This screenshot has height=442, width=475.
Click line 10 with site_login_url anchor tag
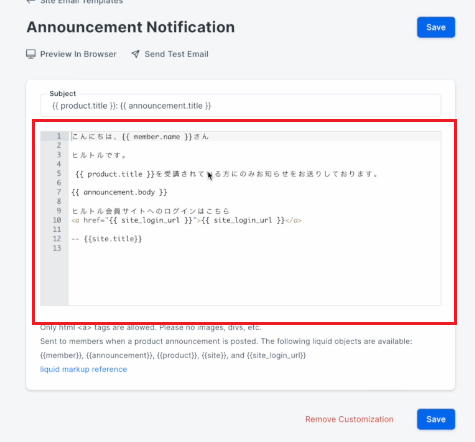click(x=186, y=220)
